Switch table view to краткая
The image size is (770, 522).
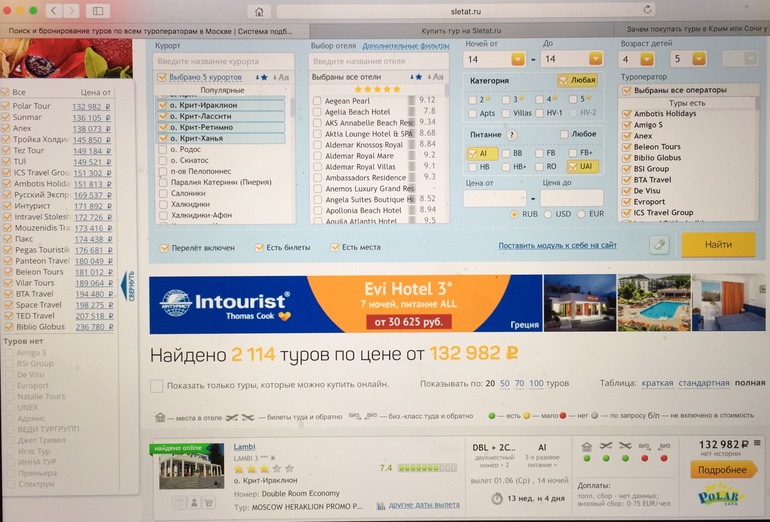[657, 384]
